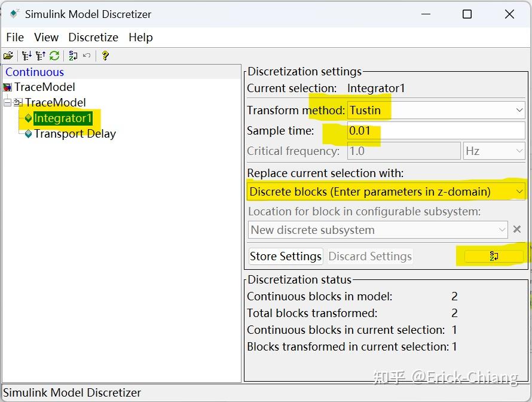Viewport: 532px width, 402px height.
Task: Select Integrator1 block in the tree
Action: [63, 118]
